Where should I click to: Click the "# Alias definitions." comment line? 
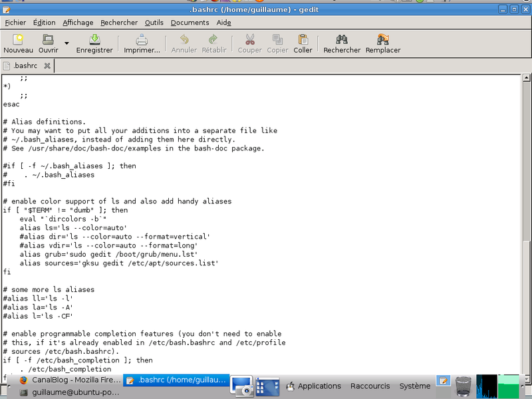(45, 122)
